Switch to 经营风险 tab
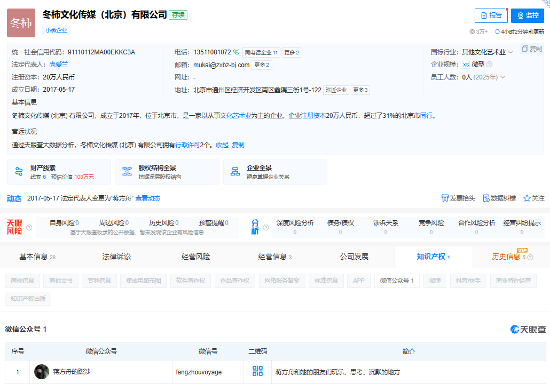Viewport: 550px width, 392px height. 196,257
